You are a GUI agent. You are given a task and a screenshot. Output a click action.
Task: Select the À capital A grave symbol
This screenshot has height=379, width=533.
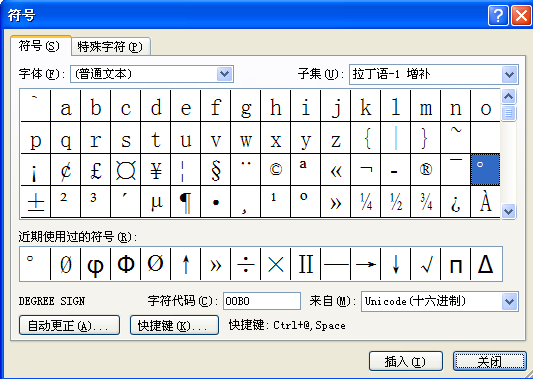(485, 201)
